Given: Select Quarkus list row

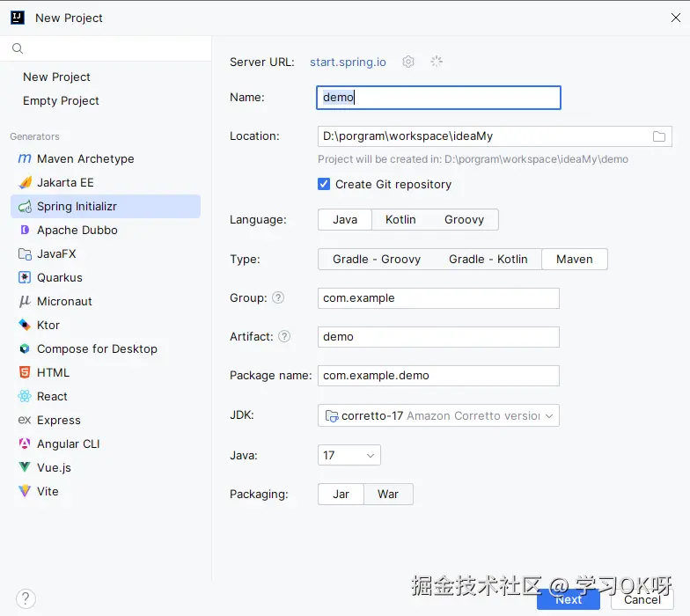Looking at the screenshot, I should tap(106, 278).
